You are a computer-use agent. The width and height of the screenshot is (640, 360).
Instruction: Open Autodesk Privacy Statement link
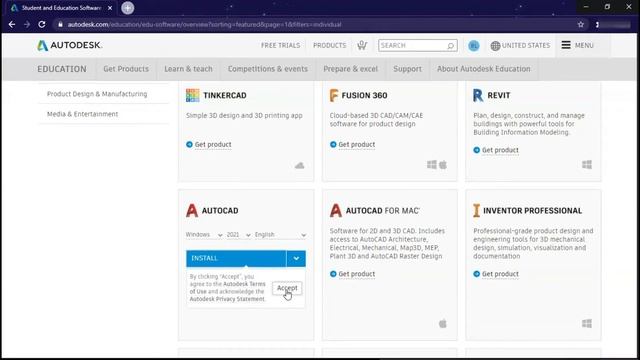coord(227,299)
